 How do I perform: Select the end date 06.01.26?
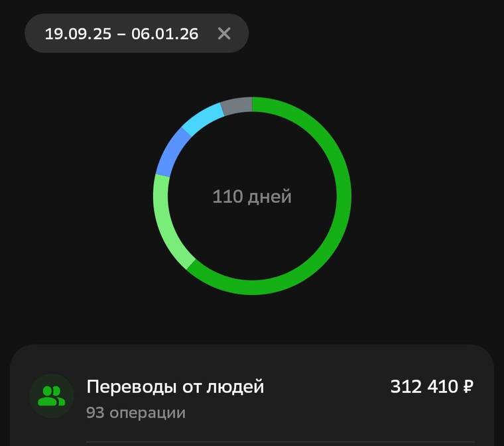point(164,34)
